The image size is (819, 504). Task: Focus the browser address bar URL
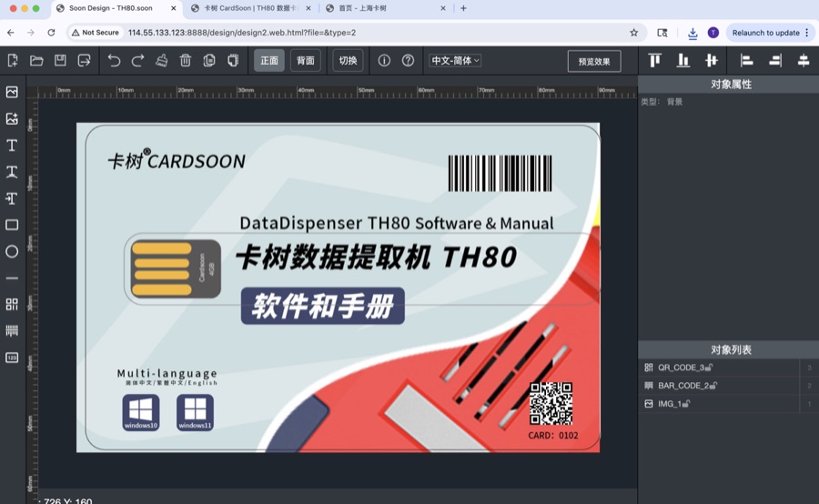[242, 33]
